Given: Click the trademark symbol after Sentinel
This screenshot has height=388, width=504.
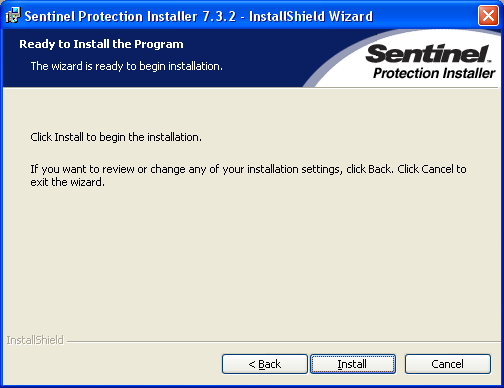Looking at the screenshot, I should click(489, 61).
